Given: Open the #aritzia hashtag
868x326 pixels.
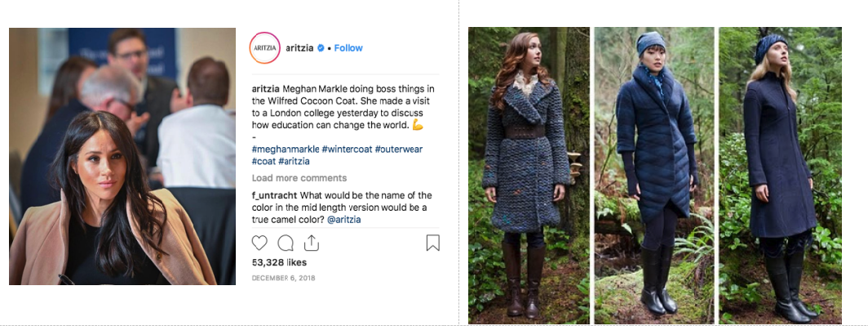Looking at the screenshot, I should pos(294,161).
